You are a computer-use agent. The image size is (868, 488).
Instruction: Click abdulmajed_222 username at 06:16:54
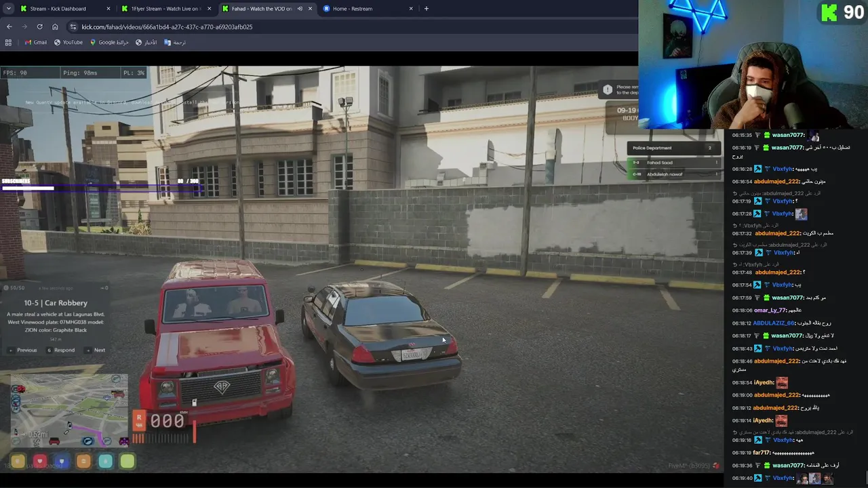click(x=777, y=182)
